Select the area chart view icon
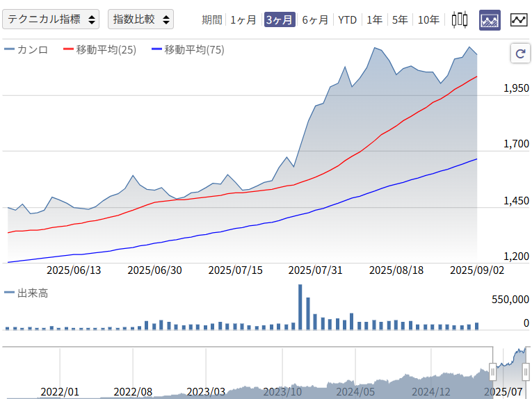The width and height of the screenshot is (532, 399). pyautogui.click(x=490, y=20)
